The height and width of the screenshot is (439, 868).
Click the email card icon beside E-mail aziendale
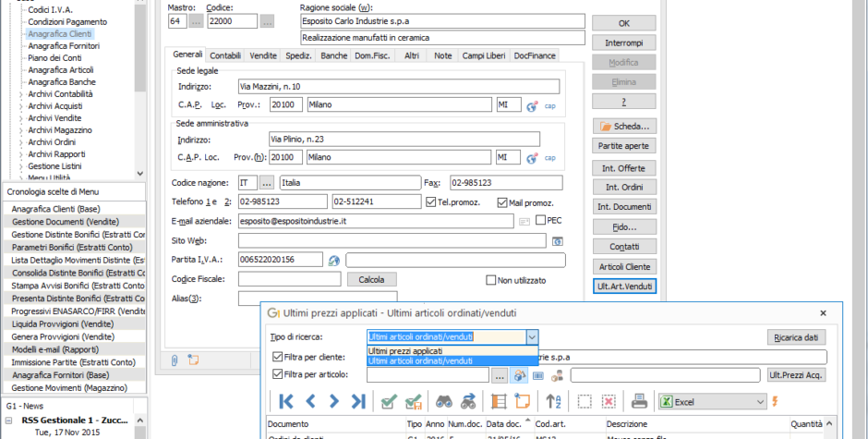(x=524, y=221)
